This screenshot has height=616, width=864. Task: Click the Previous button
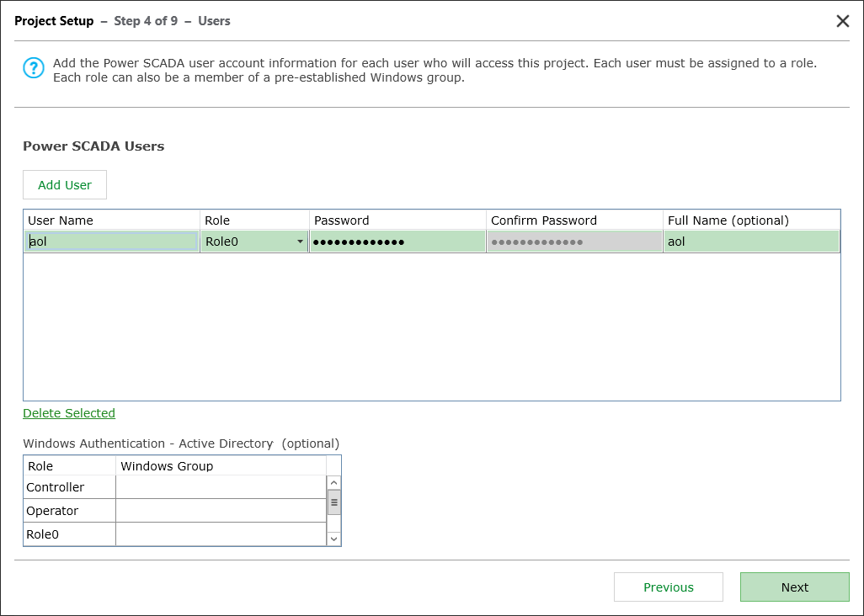pyautogui.click(x=668, y=587)
